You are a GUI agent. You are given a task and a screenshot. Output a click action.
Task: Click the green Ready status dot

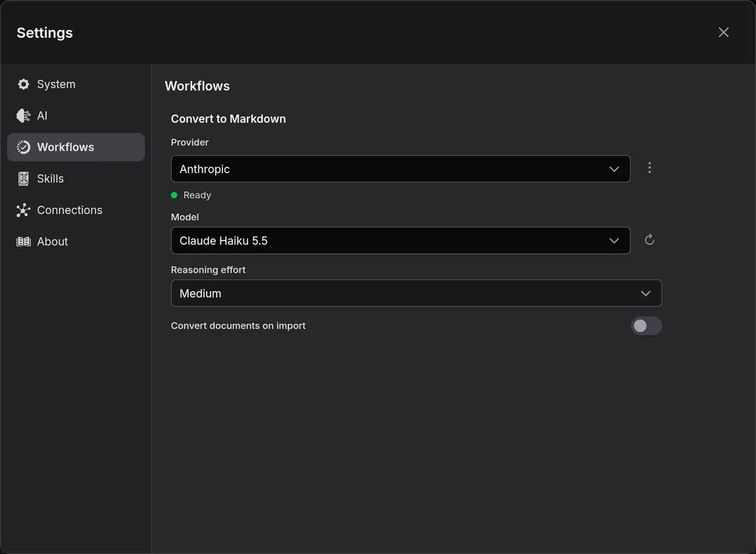point(174,195)
